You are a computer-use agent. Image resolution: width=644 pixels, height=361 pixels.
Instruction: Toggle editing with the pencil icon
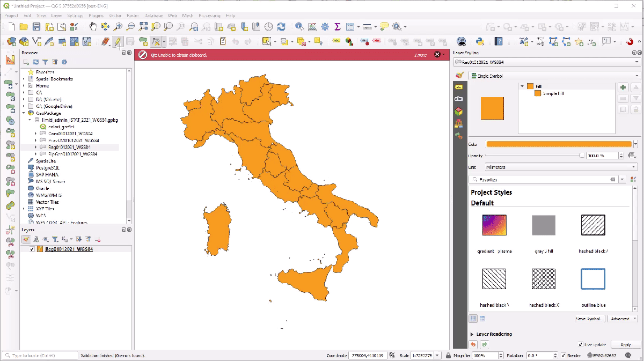pyautogui.click(x=117, y=41)
